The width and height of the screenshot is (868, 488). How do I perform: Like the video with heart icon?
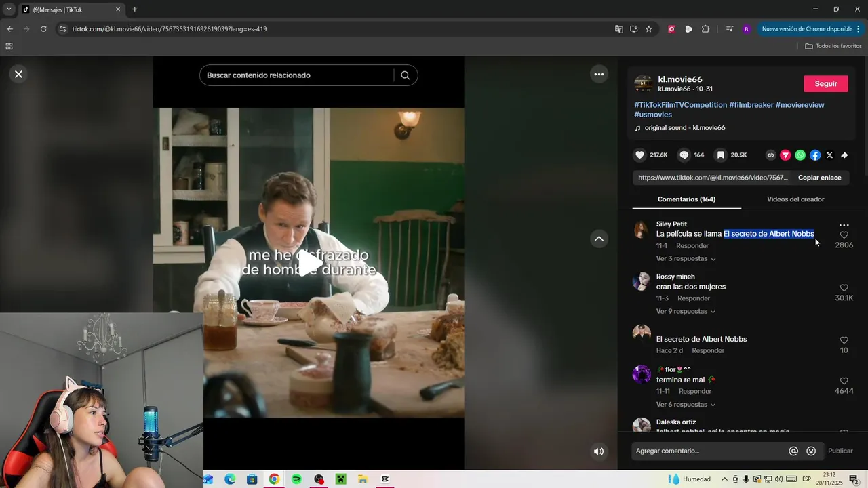coord(639,155)
